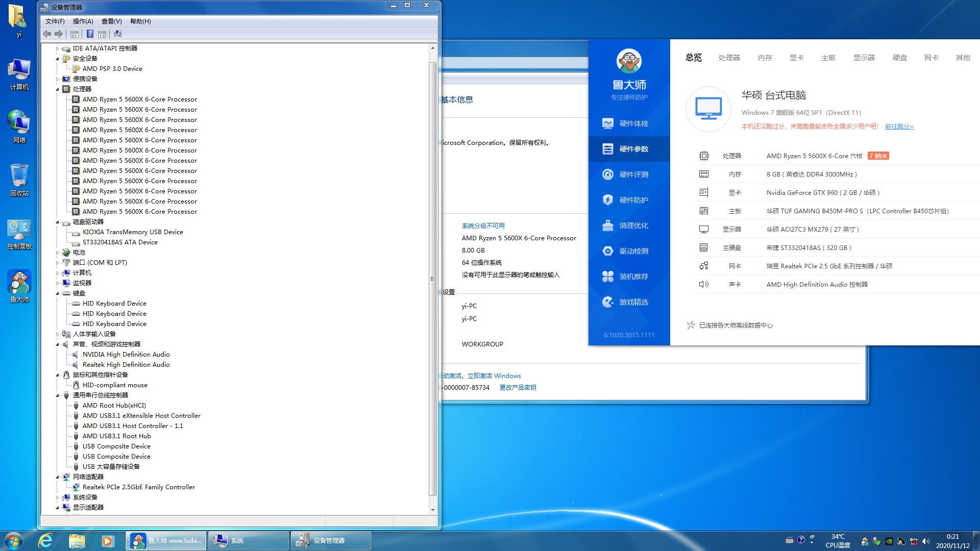Select HID-compliant mouse
The height and width of the screenshot is (551, 980).
(x=115, y=385)
